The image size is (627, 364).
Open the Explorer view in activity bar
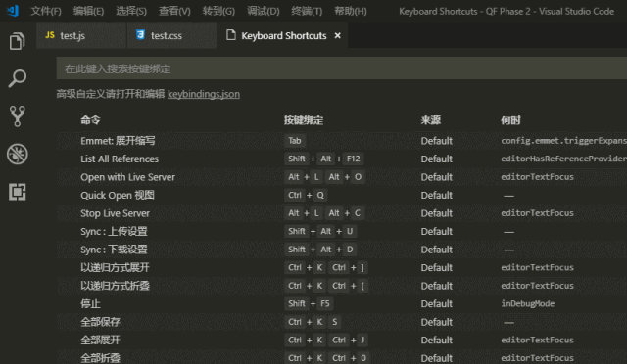coord(18,41)
